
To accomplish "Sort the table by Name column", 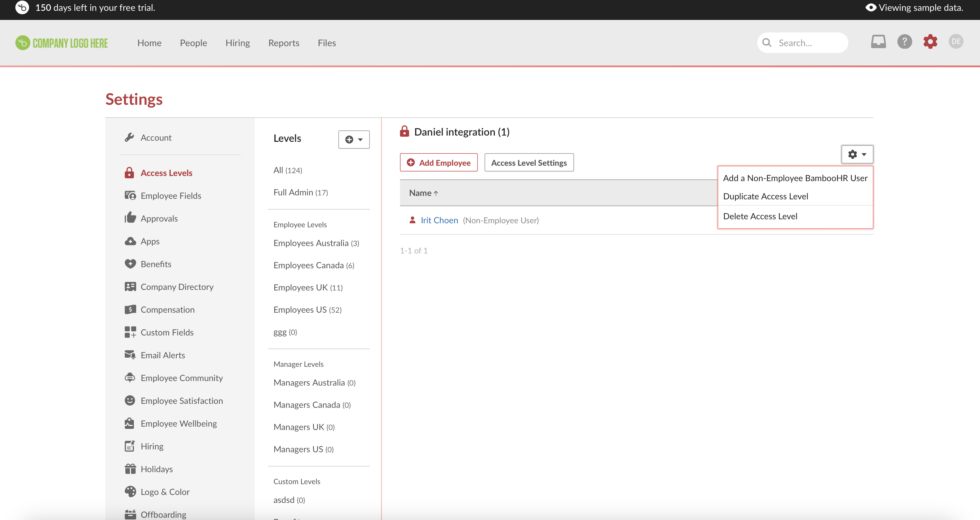I will point(423,193).
